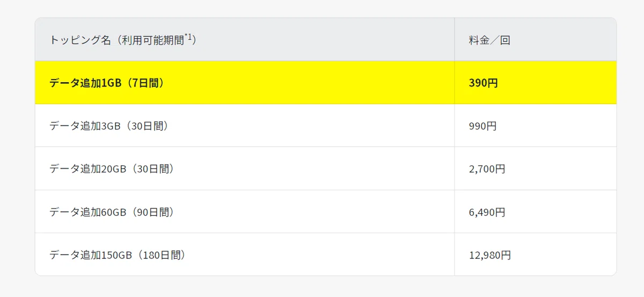The image size is (644, 297).
Task: Click the yellow highlighted row background
Action: (x=326, y=83)
